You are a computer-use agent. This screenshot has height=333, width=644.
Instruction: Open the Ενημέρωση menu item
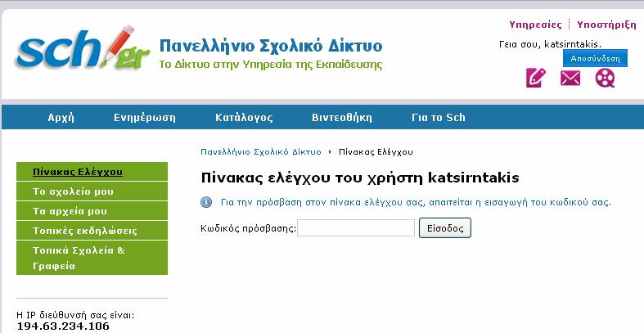coord(145,118)
